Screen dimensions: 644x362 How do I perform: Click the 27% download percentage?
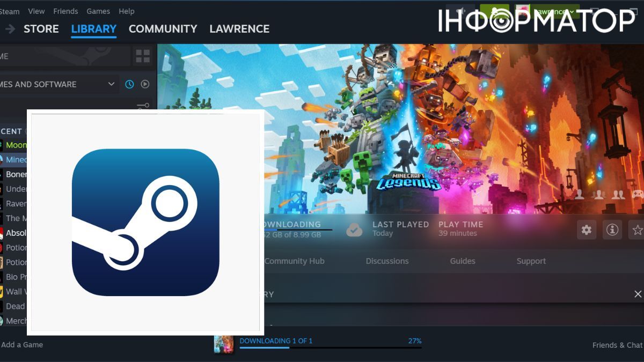(415, 341)
